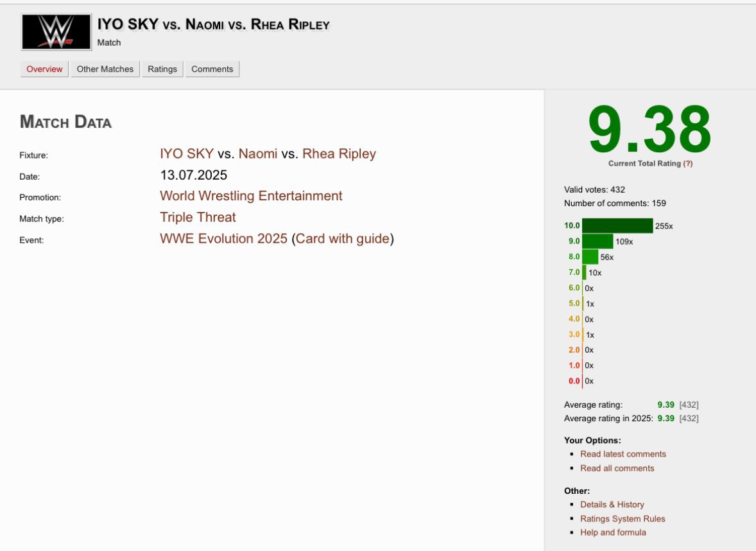This screenshot has height=551, width=756.
Task: Click the (?) help link by Current Total Rating
Action: [687, 164]
